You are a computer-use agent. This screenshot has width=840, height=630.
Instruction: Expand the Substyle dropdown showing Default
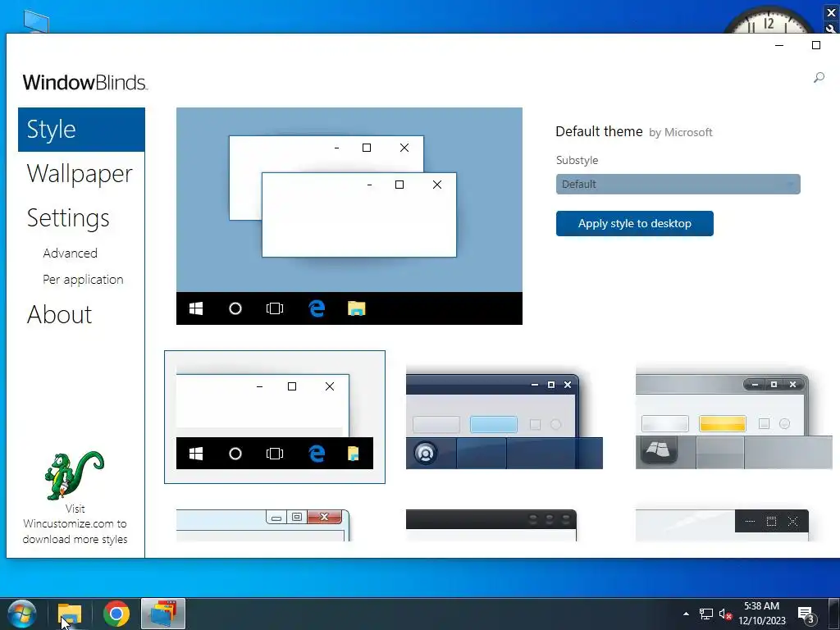678,185
